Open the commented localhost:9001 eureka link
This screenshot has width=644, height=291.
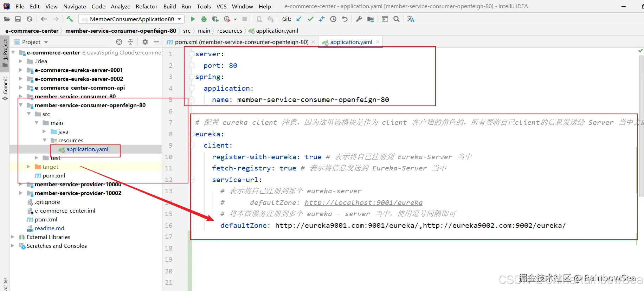tap(363, 202)
